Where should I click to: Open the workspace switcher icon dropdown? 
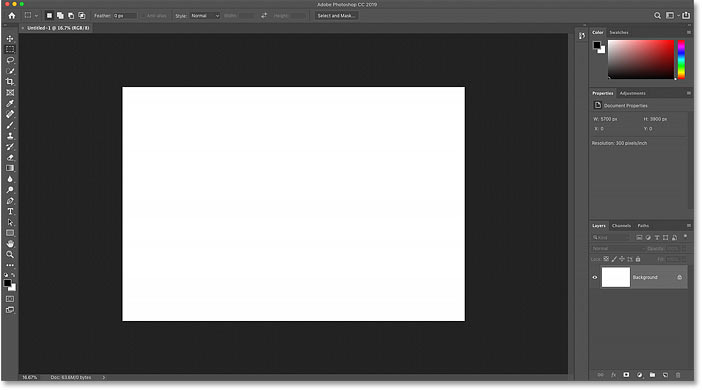pyautogui.click(x=671, y=16)
